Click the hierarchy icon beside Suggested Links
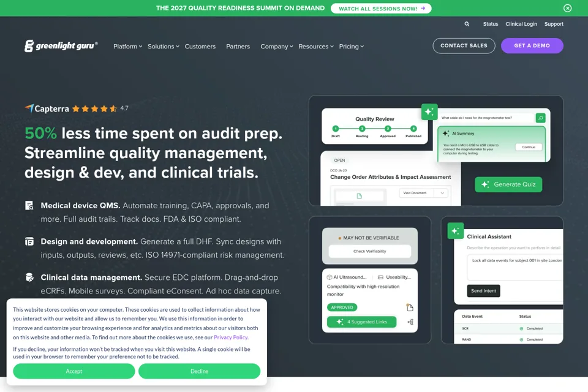The width and height of the screenshot is (588, 392). (x=410, y=322)
